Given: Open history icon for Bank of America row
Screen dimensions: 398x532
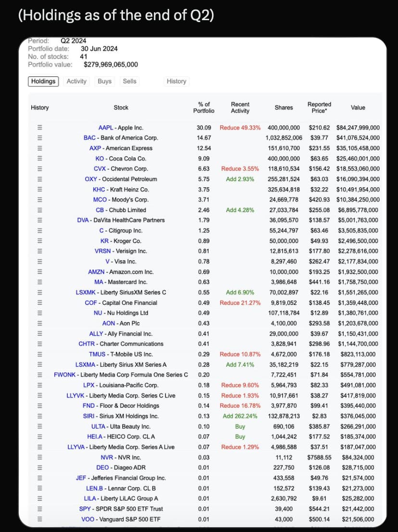Looking at the screenshot, I should point(40,138).
